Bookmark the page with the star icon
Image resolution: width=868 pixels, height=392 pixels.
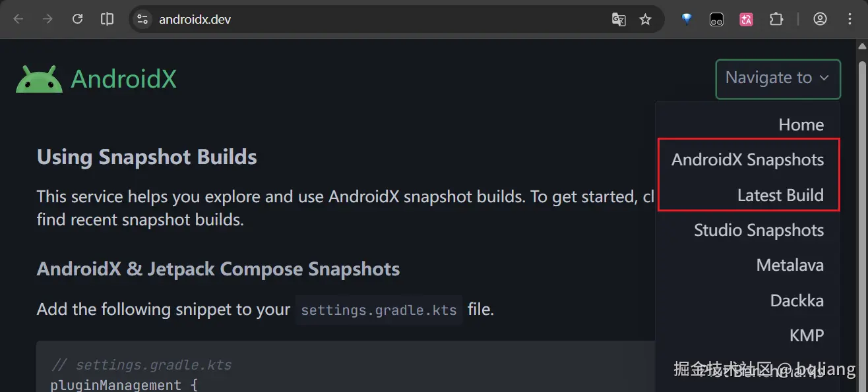coord(645,20)
